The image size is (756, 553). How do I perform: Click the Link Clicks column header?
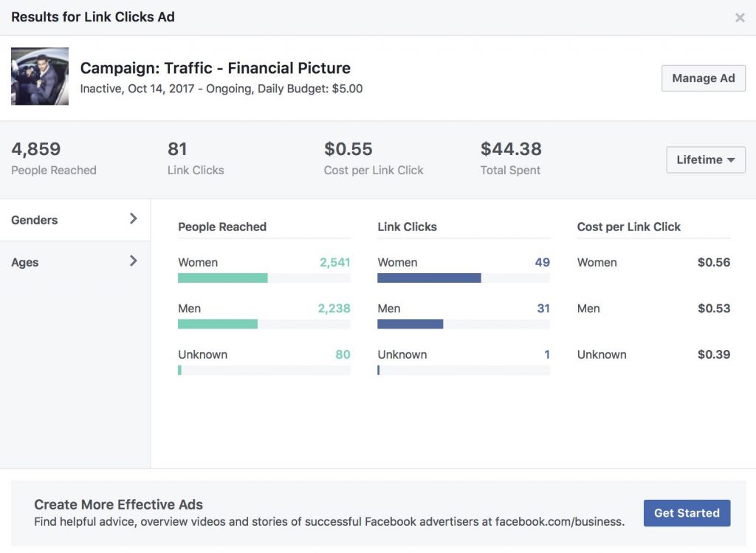pos(407,227)
